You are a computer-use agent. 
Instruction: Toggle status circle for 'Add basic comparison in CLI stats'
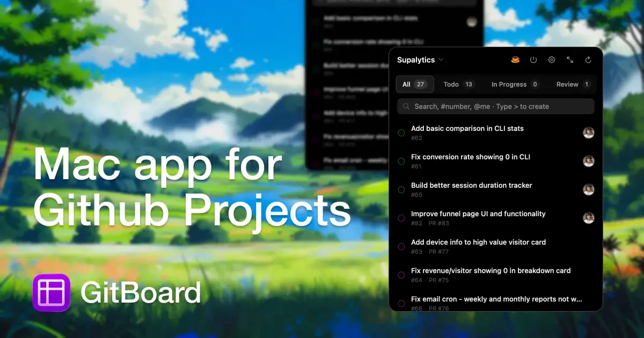pos(401,133)
